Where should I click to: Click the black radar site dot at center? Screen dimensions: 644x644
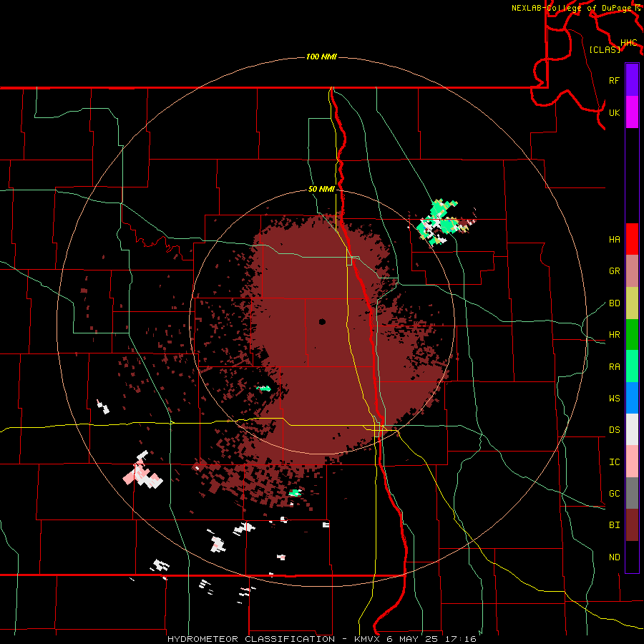pyautogui.click(x=322, y=321)
